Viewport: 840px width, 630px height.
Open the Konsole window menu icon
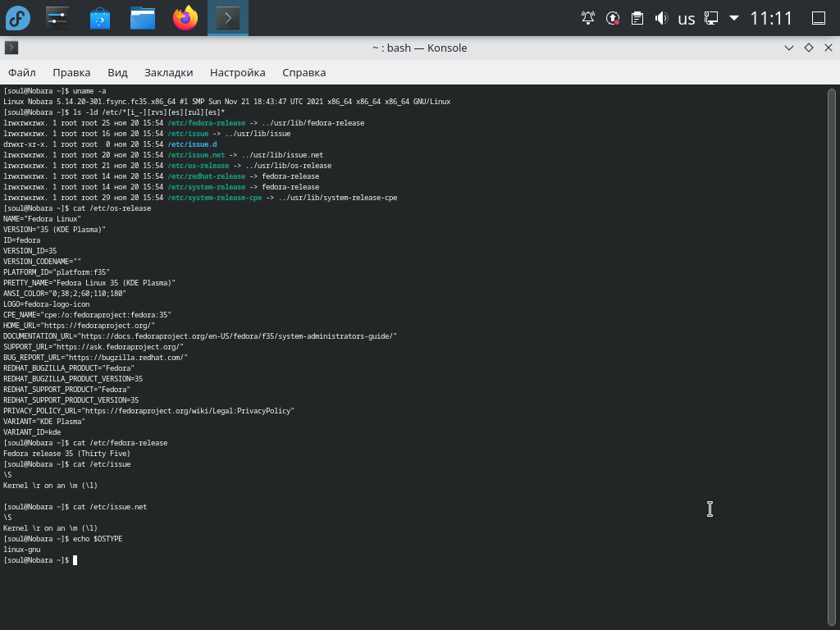(11, 48)
